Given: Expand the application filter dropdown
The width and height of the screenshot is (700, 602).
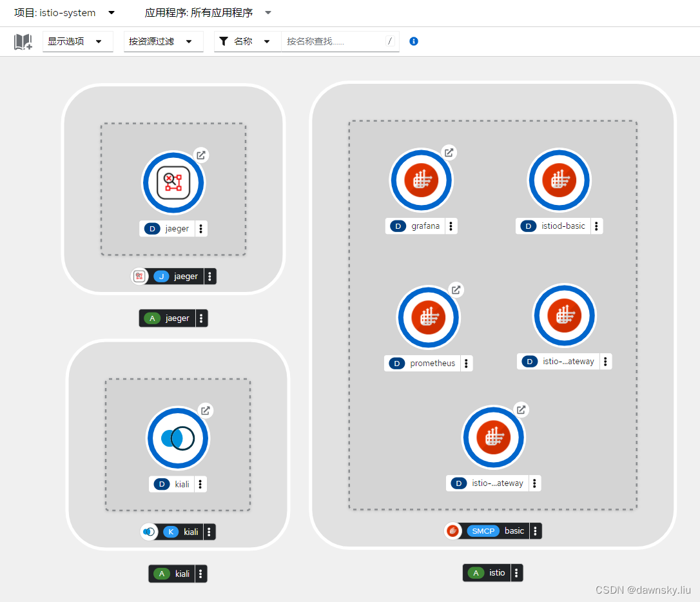Looking at the screenshot, I should tap(208, 13).
